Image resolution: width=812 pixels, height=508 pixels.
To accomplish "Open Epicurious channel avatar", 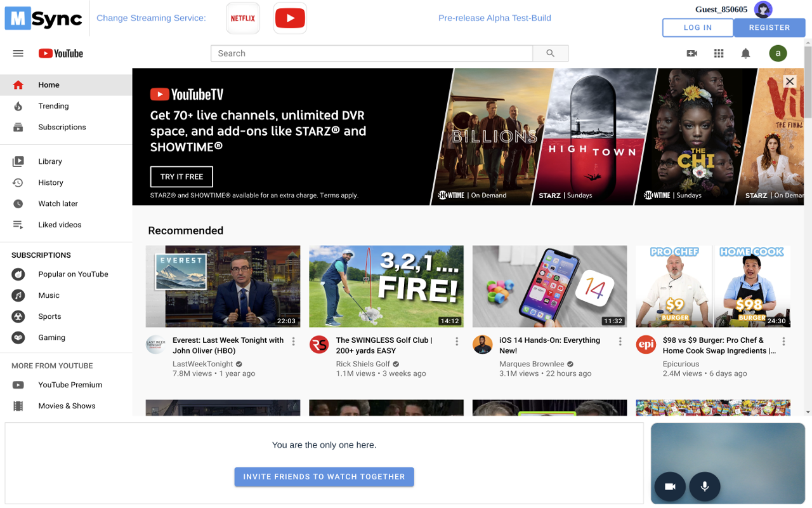I will click(x=646, y=345).
